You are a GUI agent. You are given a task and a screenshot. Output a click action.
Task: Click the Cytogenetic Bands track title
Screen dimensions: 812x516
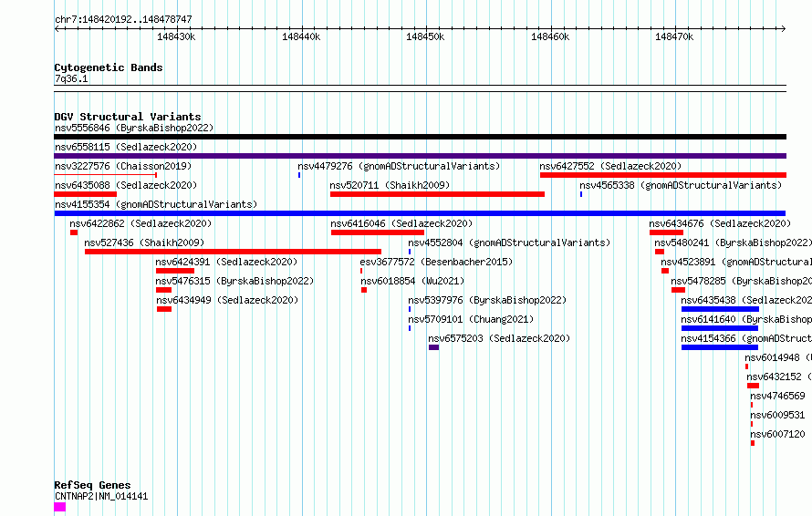(x=109, y=67)
